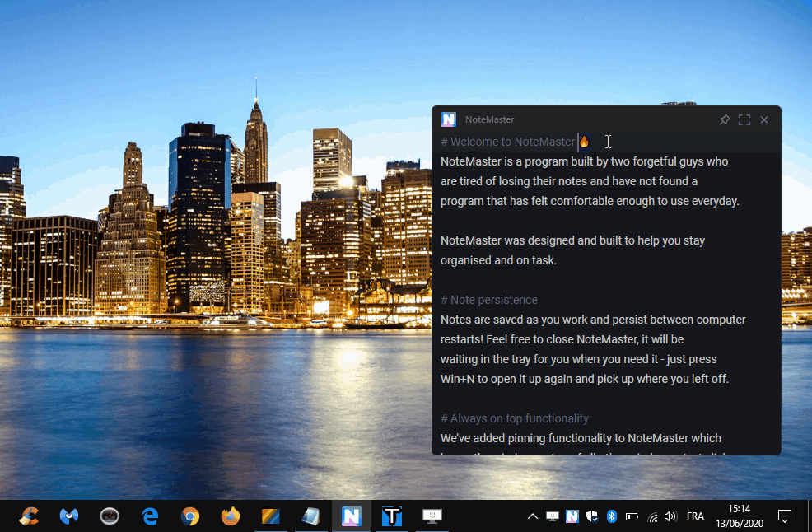Image resolution: width=812 pixels, height=532 pixels.
Task: Toggle Bluetooth from the system tray
Action: [x=611, y=516]
